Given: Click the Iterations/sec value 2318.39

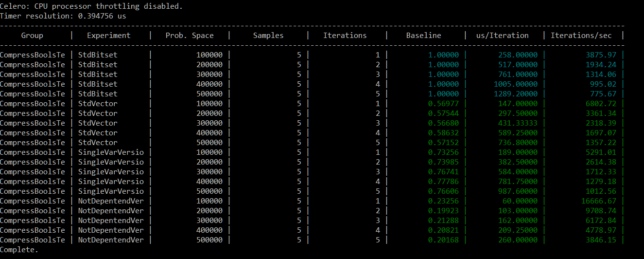Looking at the screenshot, I should pyautogui.click(x=601, y=123).
